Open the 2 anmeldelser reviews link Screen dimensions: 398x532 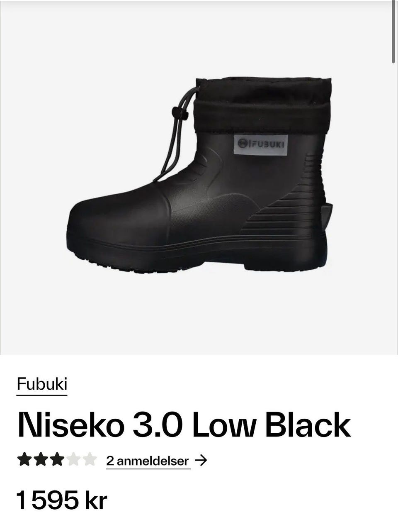pos(148,461)
